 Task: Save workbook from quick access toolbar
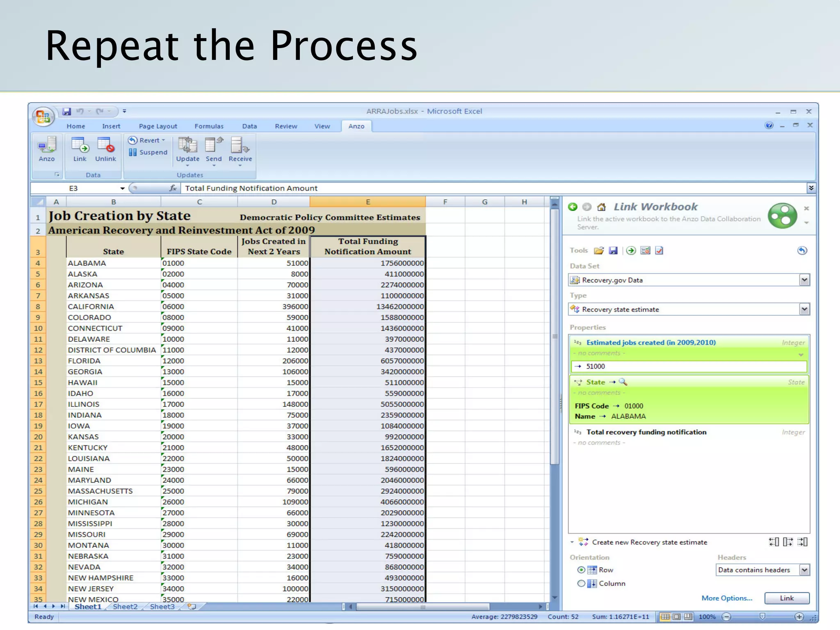coord(66,111)
